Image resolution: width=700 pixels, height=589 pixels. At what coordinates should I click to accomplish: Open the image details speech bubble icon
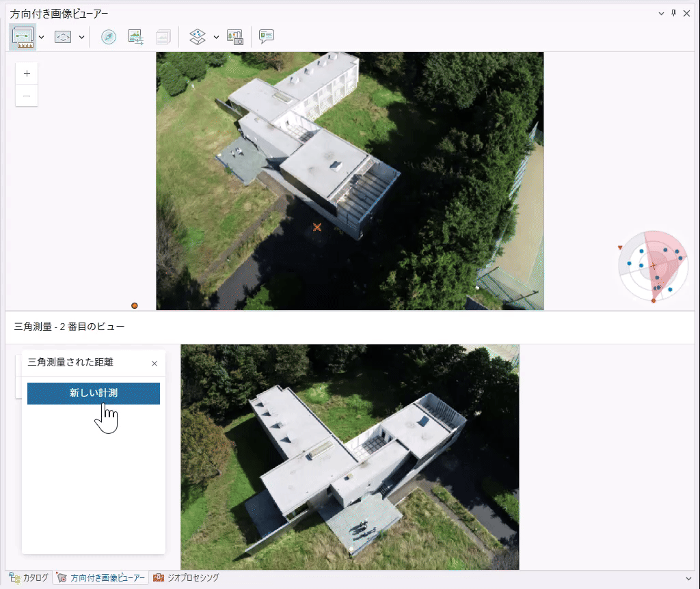coord(267,37)
